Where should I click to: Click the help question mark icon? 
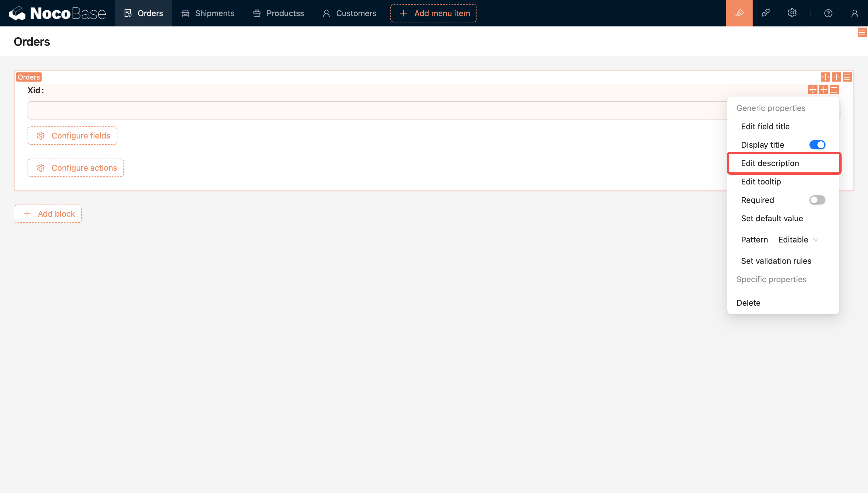click(x=828, y=13)
